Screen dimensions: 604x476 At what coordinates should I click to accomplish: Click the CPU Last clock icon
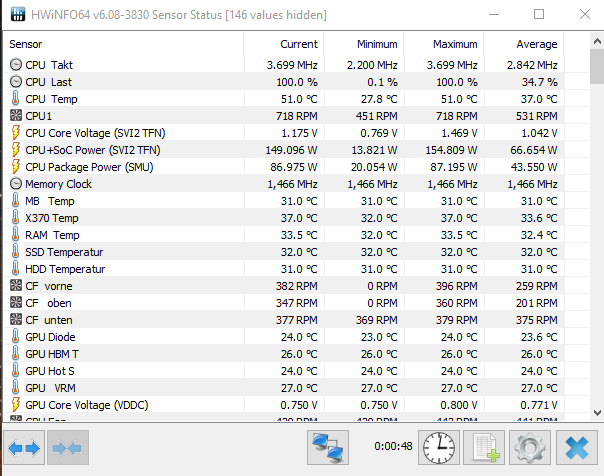pos(16,82)
